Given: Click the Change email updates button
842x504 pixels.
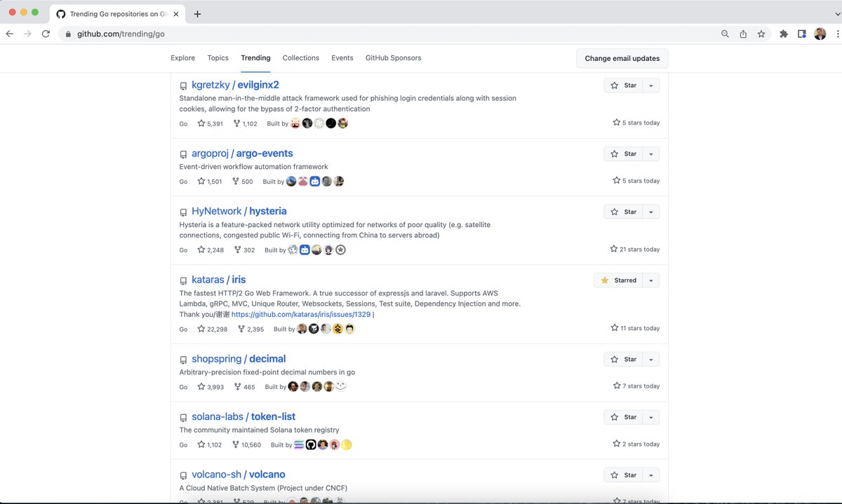Looking at the screenshot, I should pyautogui.click(x=622, y=58).
